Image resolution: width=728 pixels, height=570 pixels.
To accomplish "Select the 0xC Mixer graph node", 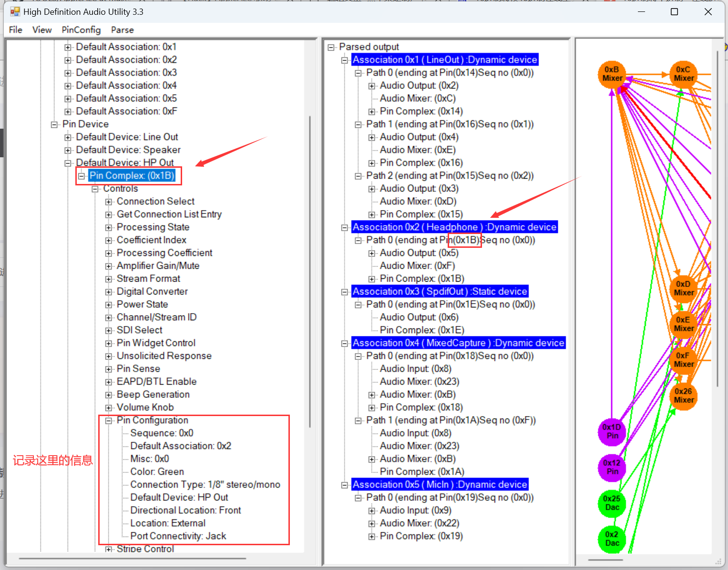I will (683, 74).
